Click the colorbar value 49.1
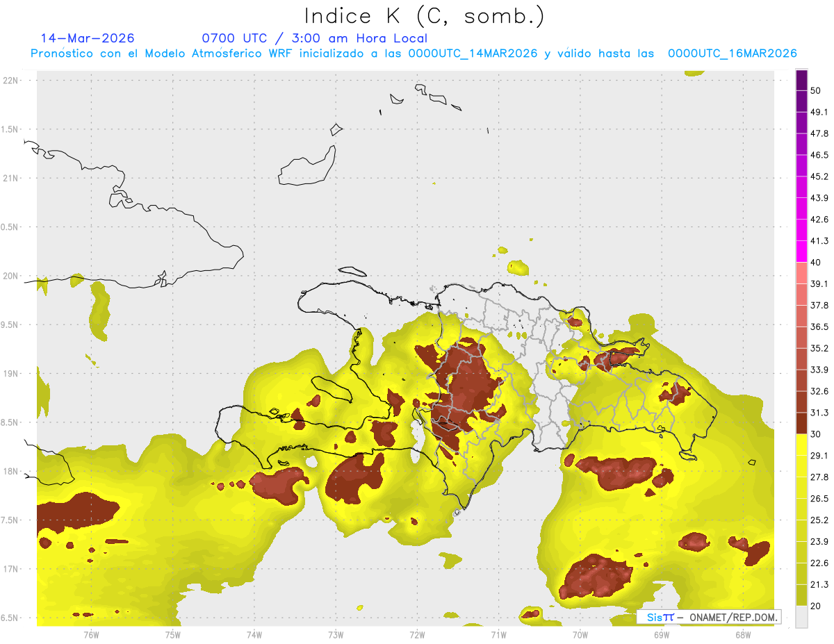Viewport: 834px width, 644px height. pos(820,112)
